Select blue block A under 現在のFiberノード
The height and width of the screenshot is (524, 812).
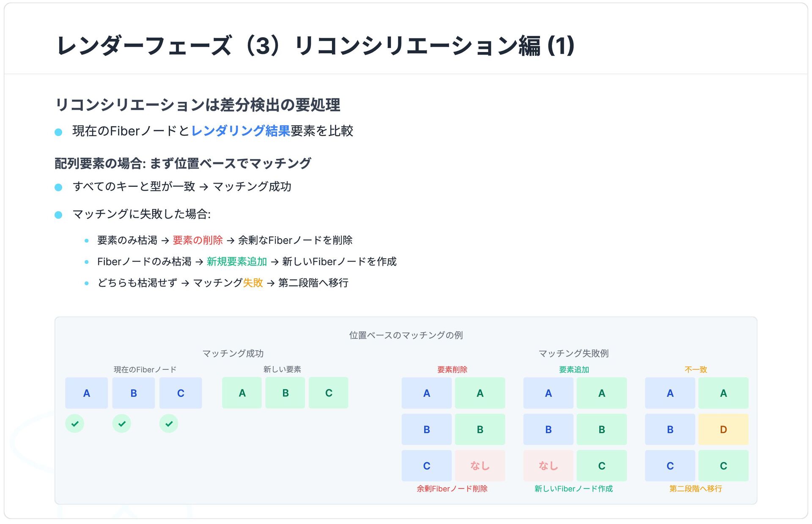click(87, 393)
